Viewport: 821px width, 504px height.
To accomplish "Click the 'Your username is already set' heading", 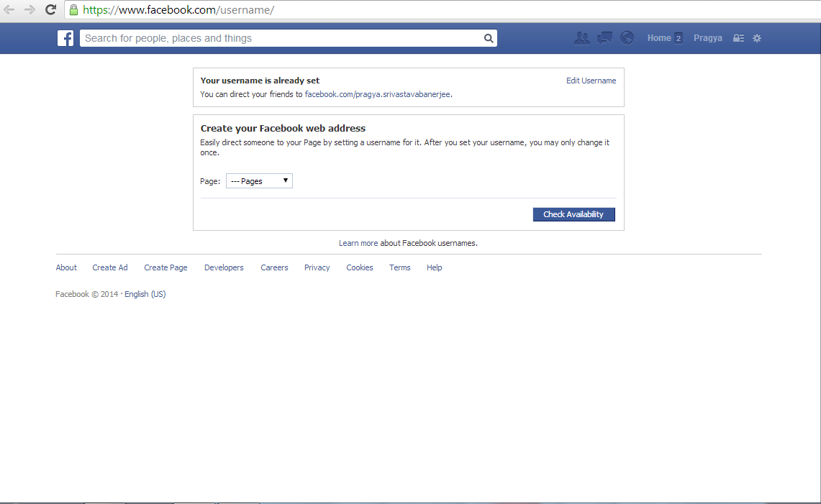I will (x=260, y=81).
